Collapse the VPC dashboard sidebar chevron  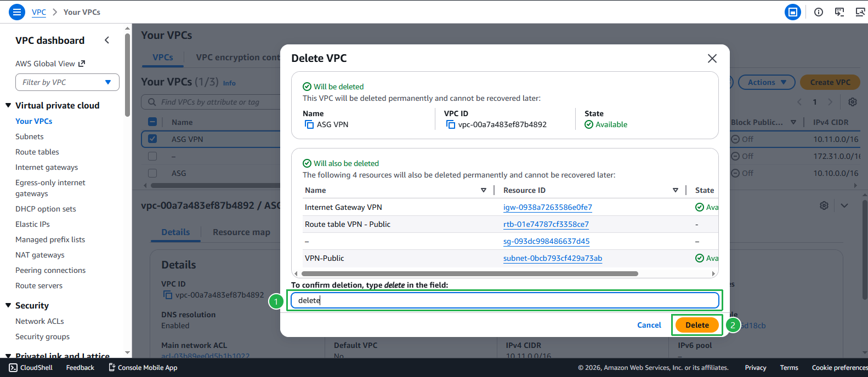pyautogui.click(x=107, y=40)
